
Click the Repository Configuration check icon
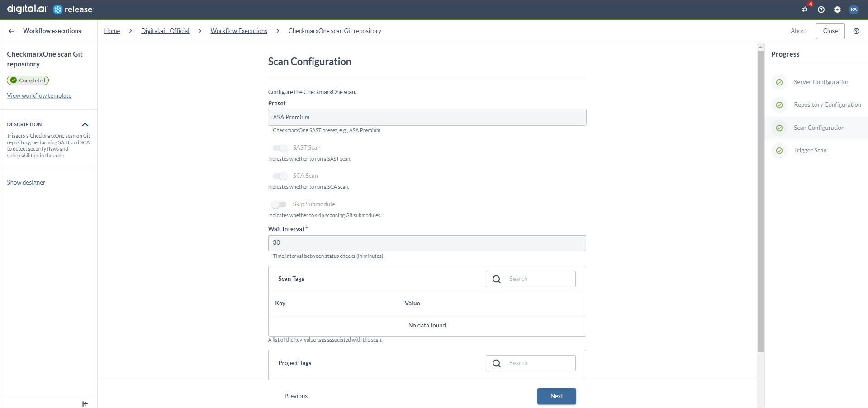pos(779,105)
